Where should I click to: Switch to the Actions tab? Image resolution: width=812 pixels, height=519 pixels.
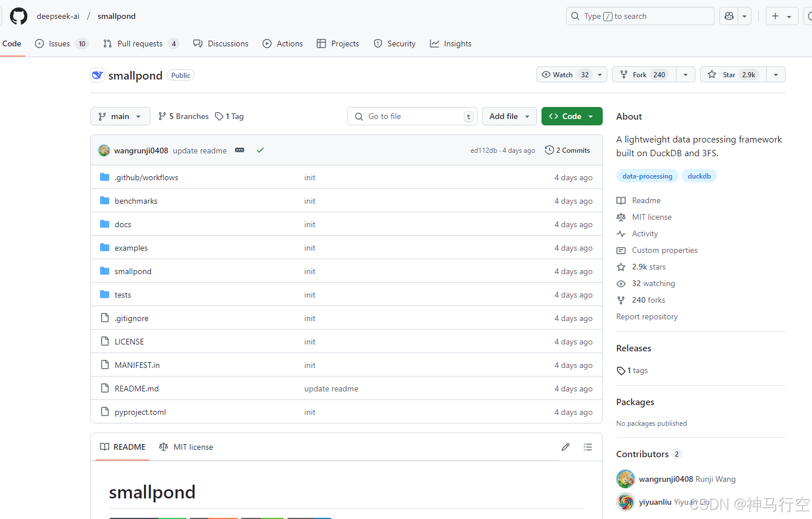coord(282,43)
